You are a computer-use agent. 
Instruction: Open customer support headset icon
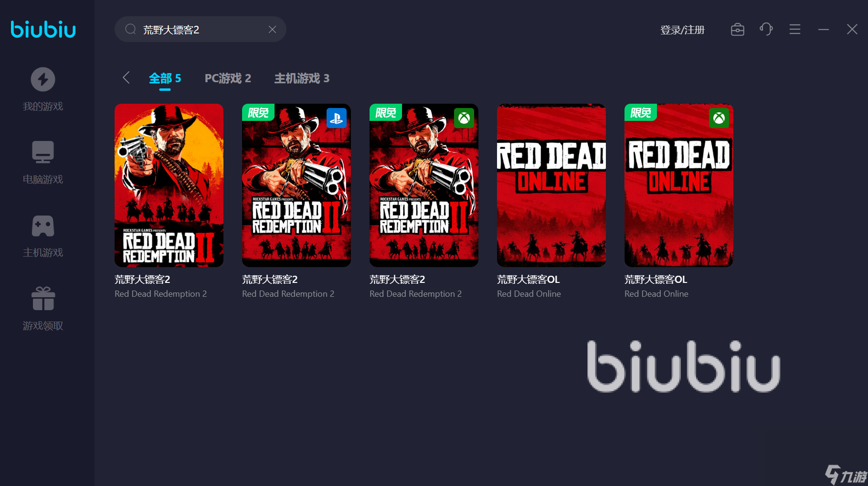[x=766, y=29]
